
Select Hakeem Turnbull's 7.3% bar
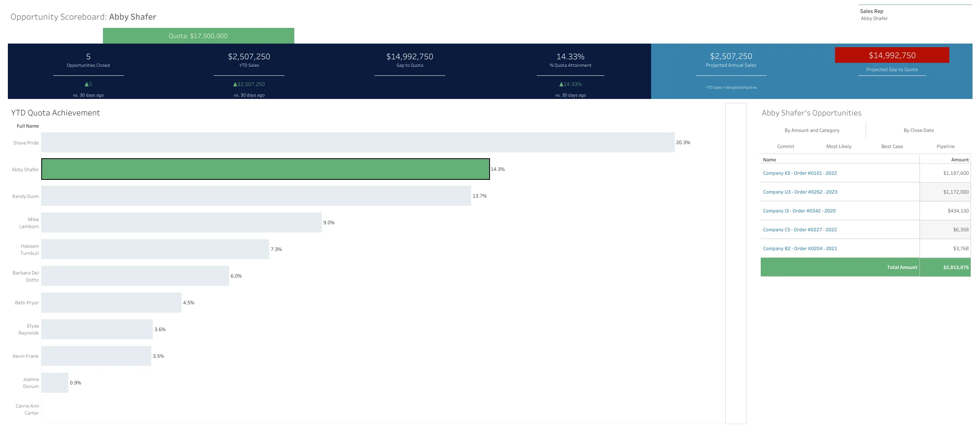155,249
